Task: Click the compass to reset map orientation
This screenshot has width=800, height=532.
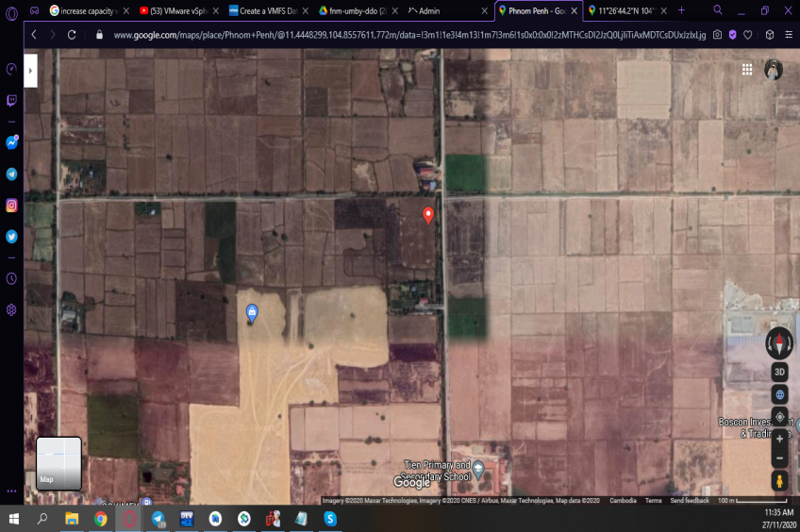Action: [779, 343]
